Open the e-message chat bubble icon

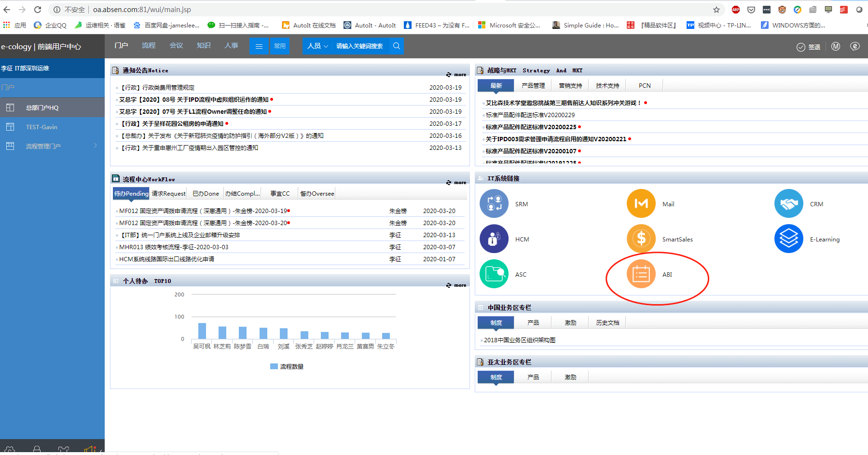click(x=855, y=46)
